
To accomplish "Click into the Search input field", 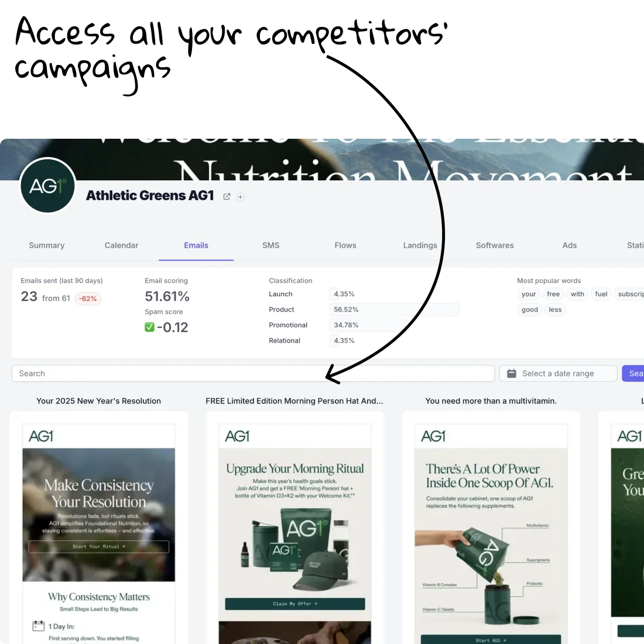I will point(253,374).
